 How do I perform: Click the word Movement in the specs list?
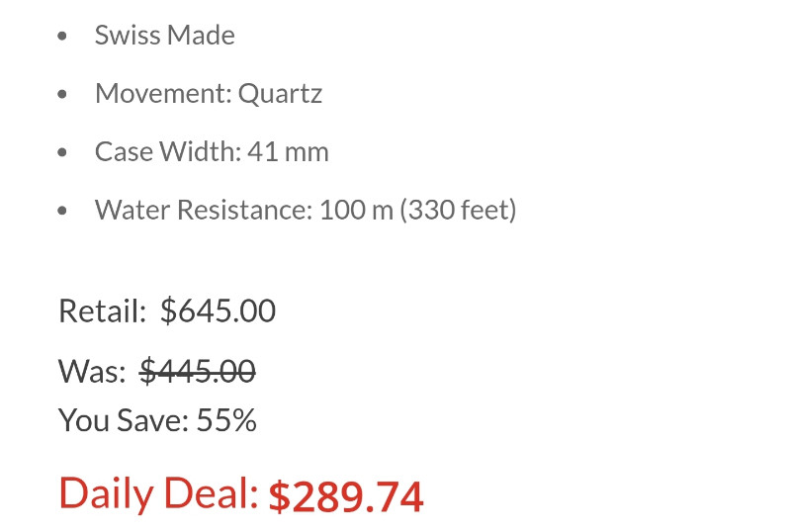163,93
